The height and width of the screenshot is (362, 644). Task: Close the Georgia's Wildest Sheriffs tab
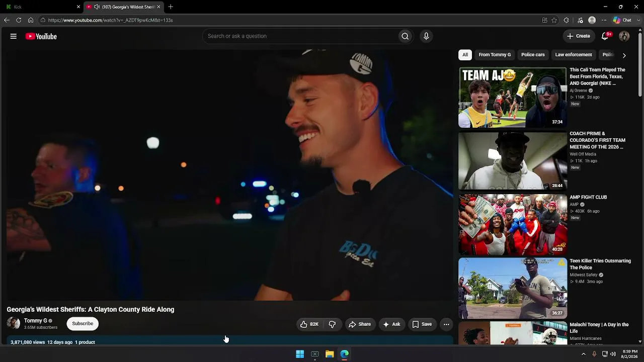click(x=159, y=7)
